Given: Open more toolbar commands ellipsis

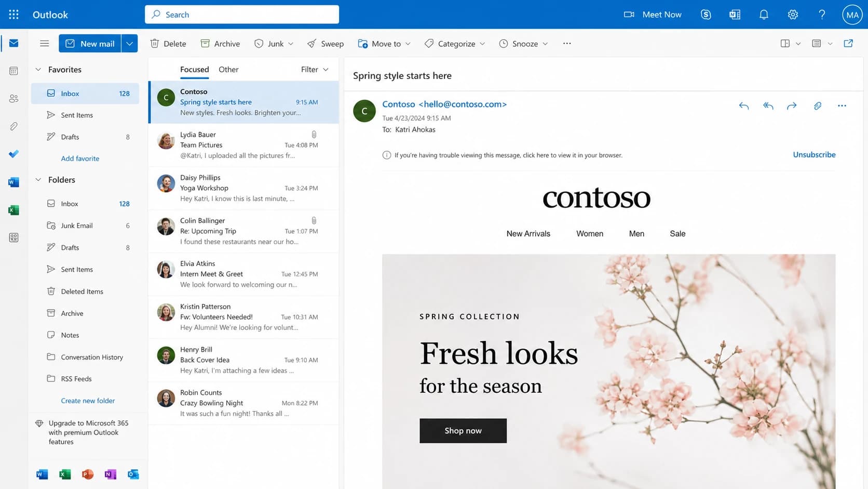Looking at the screenshot, I should coord(567,44).
